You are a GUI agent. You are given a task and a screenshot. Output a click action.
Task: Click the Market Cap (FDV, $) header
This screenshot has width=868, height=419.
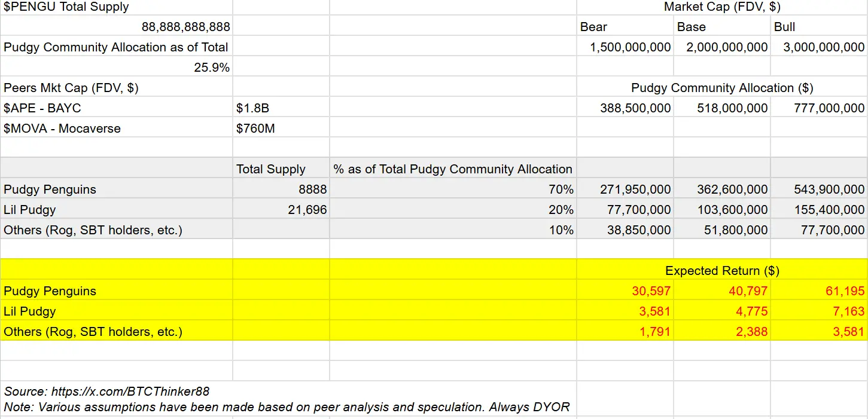point(722,7)
